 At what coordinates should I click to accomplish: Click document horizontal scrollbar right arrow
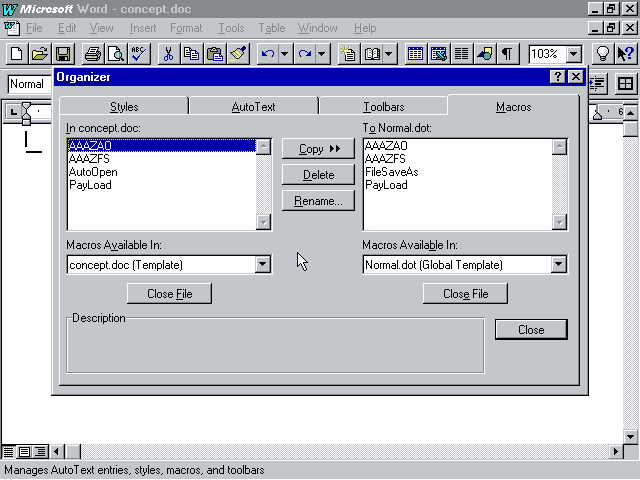pyautogui.click(x=616, y=451)
